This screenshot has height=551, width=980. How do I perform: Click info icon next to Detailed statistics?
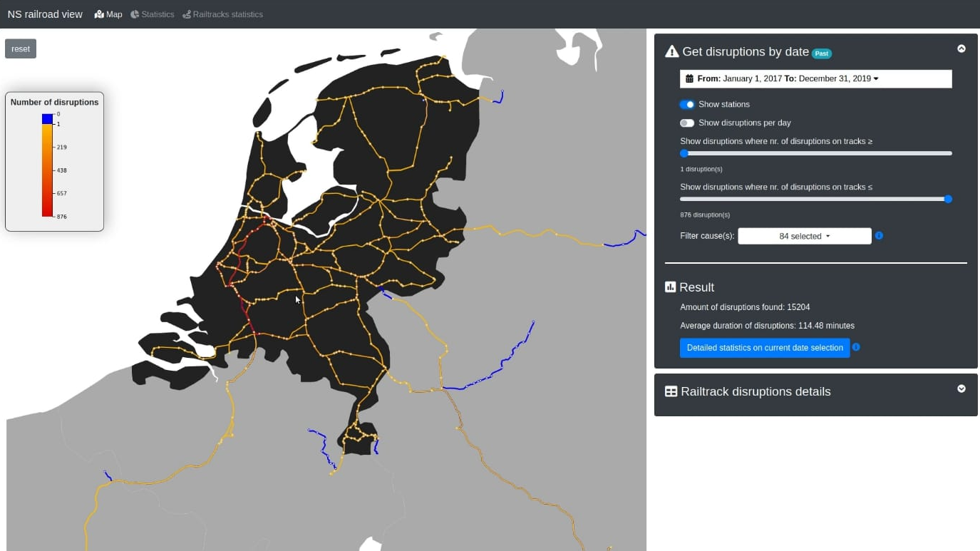[856, 347]
